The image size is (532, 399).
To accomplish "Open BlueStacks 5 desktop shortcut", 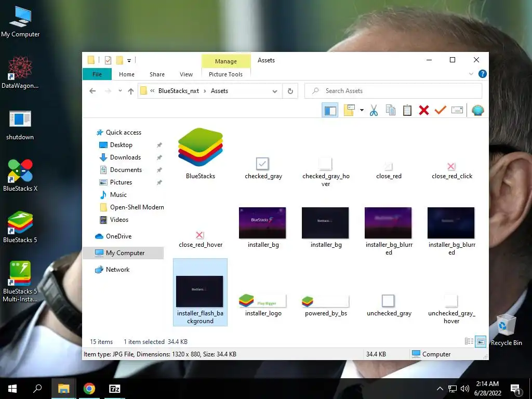I will [20, 227].
